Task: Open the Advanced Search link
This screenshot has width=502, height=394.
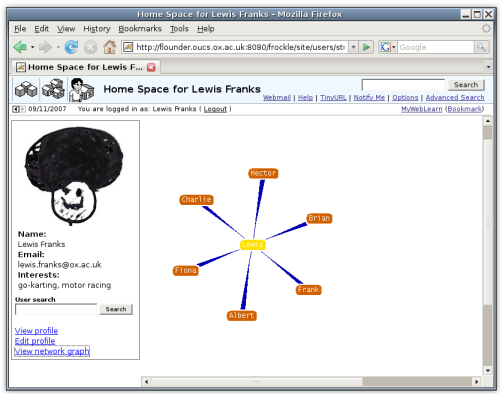Action: point(455,97)
